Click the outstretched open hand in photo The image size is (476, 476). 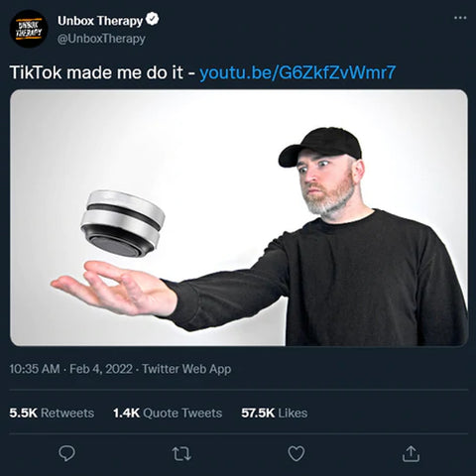[114, 288]
